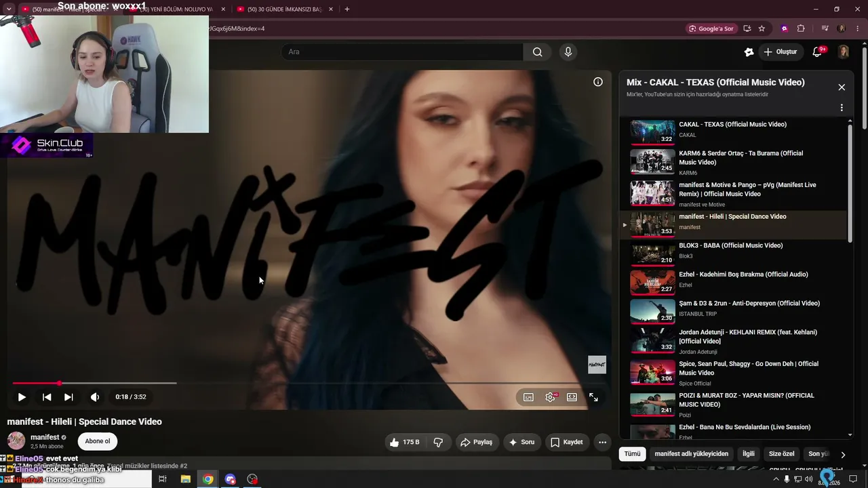This screenshot has height=488, width=868.
Task: Click the sparkle icon beside Oluştur
Action: point(749,52)
